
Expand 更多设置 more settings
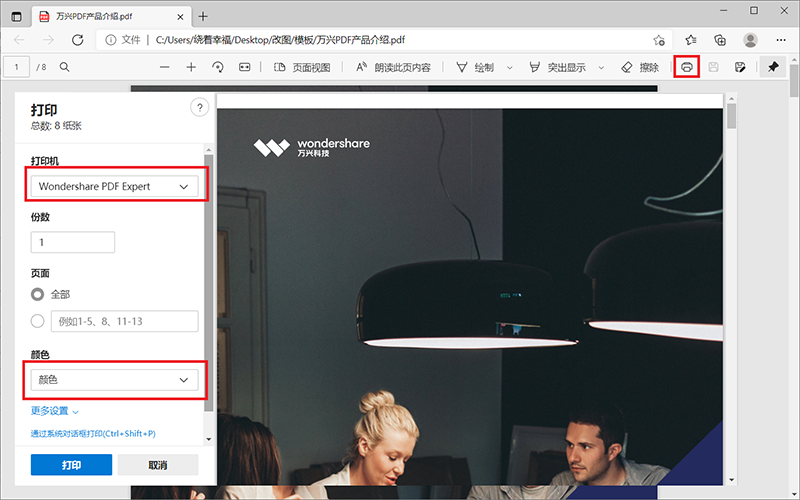click(x=54, y=410)
